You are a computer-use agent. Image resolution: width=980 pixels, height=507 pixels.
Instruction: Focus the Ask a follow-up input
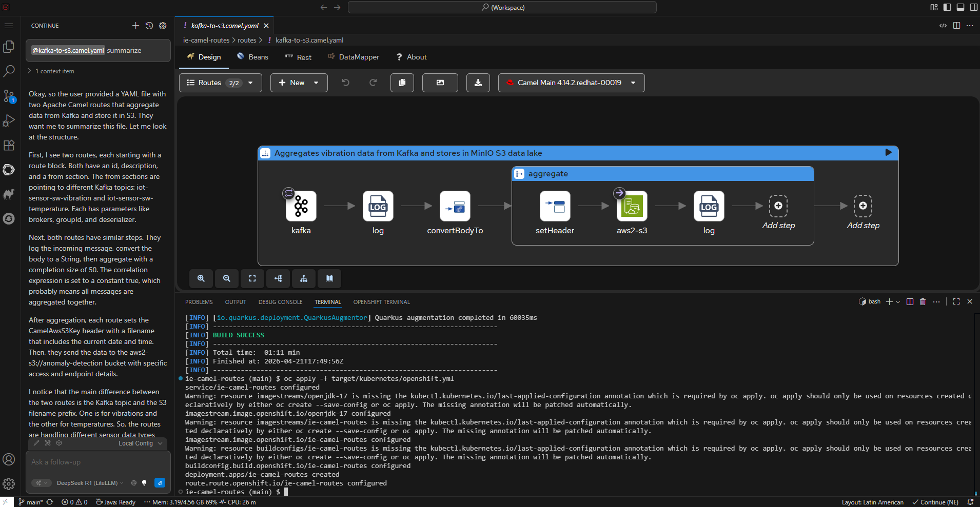tap(98, 462)
